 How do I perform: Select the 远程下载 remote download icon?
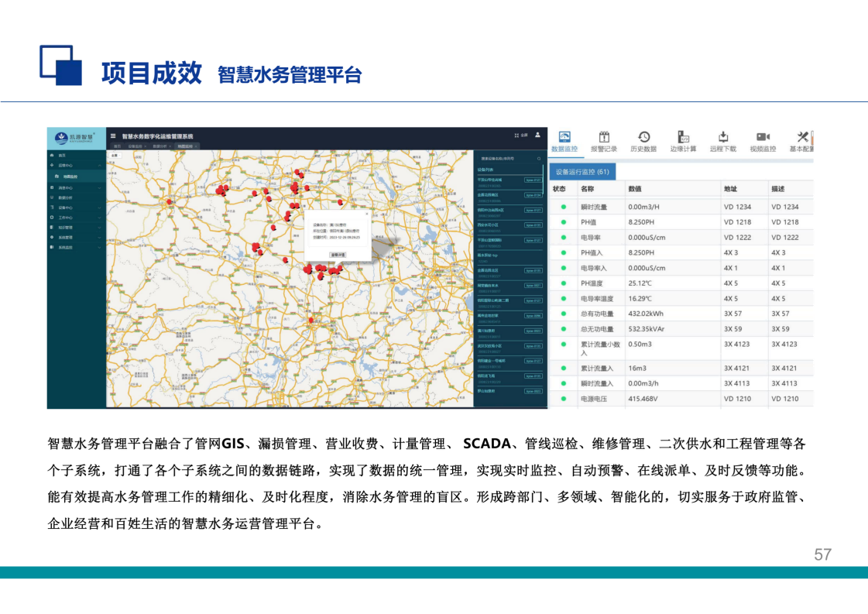723,137
